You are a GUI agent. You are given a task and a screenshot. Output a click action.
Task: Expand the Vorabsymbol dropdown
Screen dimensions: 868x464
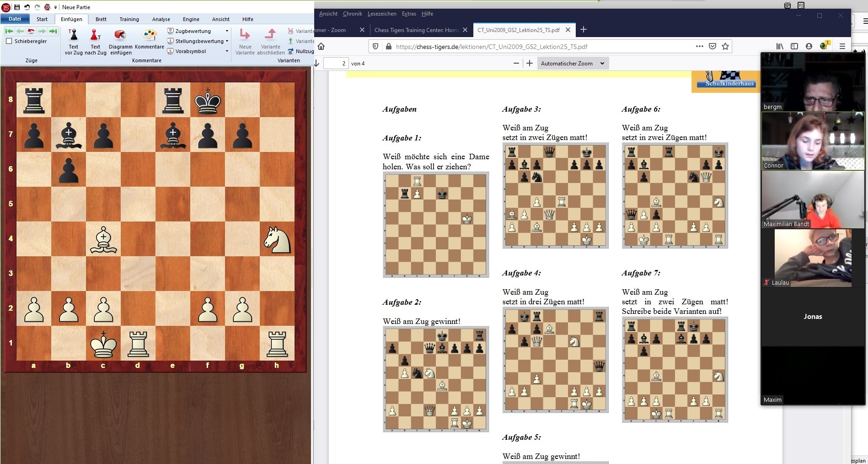coord(227,51)
